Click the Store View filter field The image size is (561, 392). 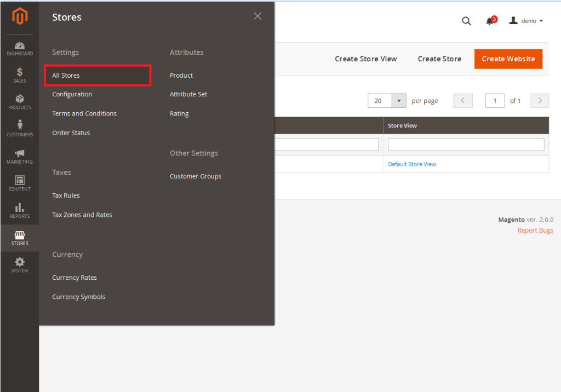(x=466, y=145)
